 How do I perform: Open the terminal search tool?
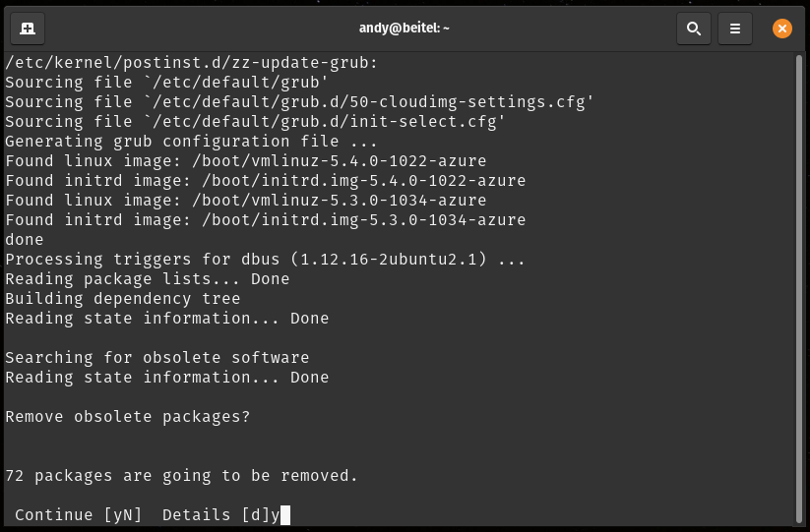click(694, 29)
